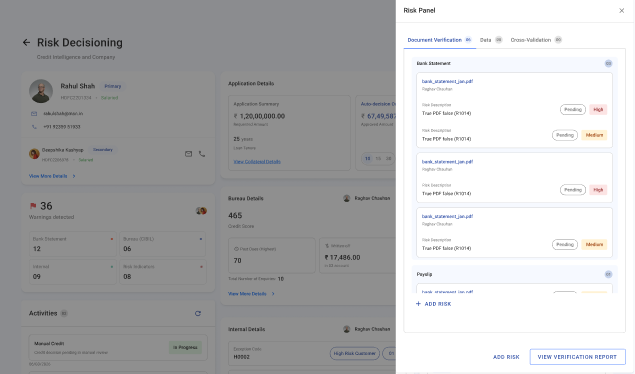Click the Data tab count badge
This screenshot has height=374, width=635.
click(x=499, y=40)
